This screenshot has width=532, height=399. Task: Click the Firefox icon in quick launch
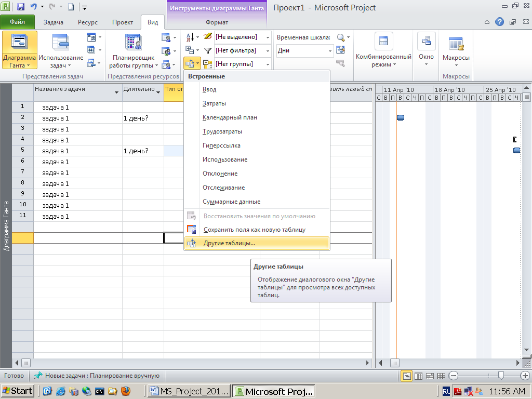pos(125,391)
